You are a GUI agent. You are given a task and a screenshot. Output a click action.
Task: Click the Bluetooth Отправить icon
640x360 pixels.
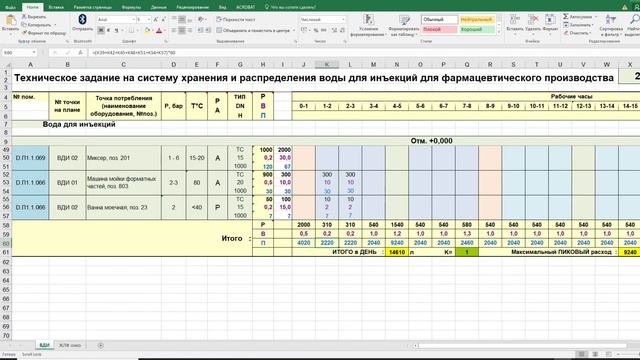click(82, 20)
